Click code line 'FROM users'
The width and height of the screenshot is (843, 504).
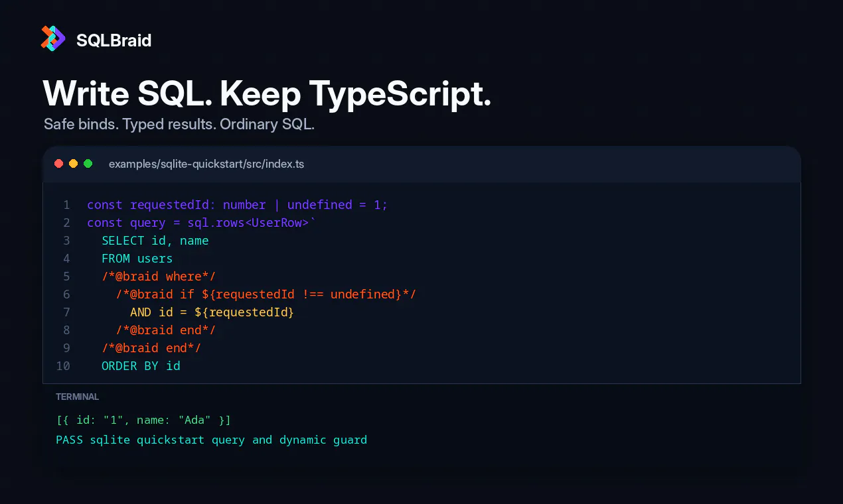137,259
